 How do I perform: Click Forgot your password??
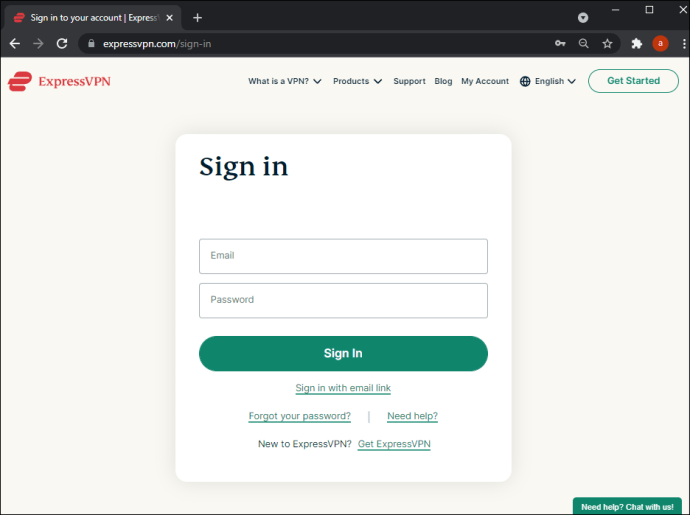pos(299,416)
